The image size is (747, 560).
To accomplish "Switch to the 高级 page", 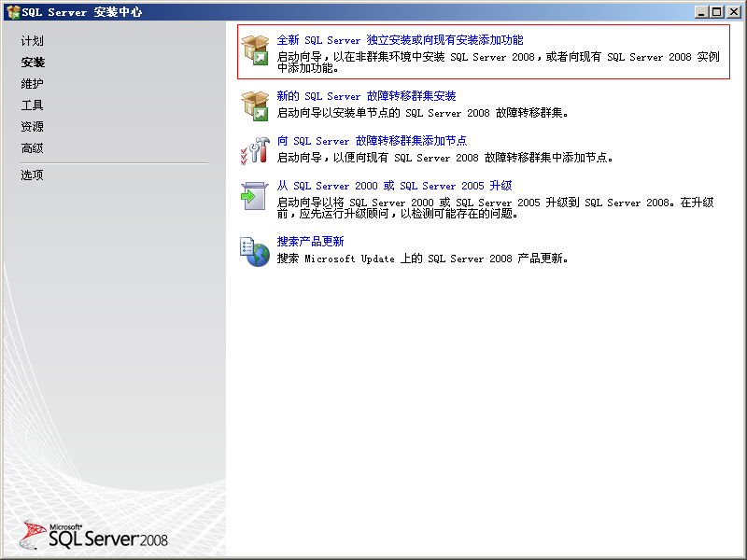I will pyautogui.click(x=32, y=148).
